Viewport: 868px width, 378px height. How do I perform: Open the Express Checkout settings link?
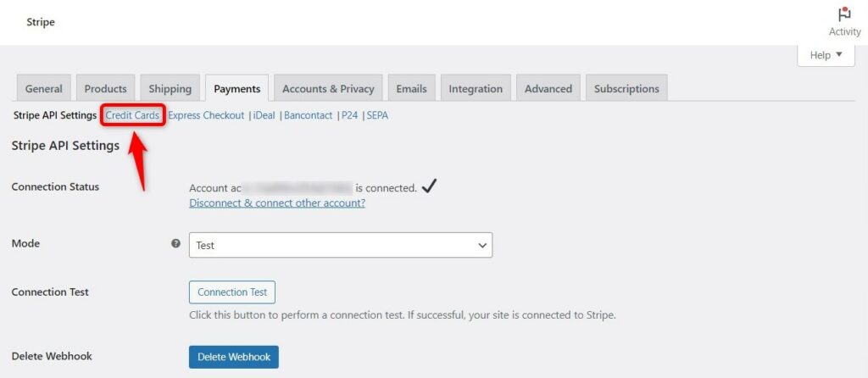tap(206, 115)
